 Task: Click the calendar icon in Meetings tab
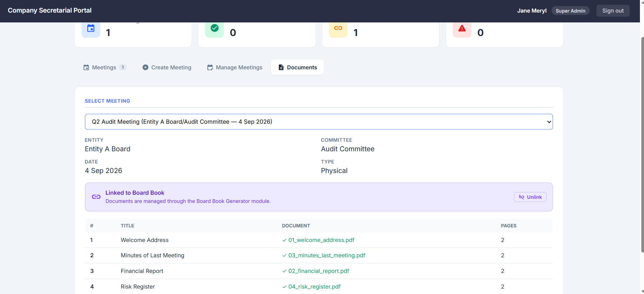pyautogui.click(x=86, y=67)
